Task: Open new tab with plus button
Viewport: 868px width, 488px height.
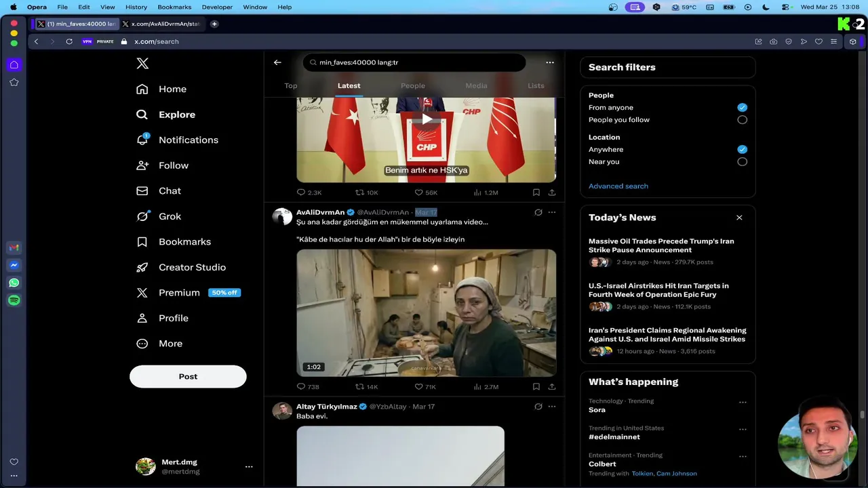Action: click(x=214, y=24)
